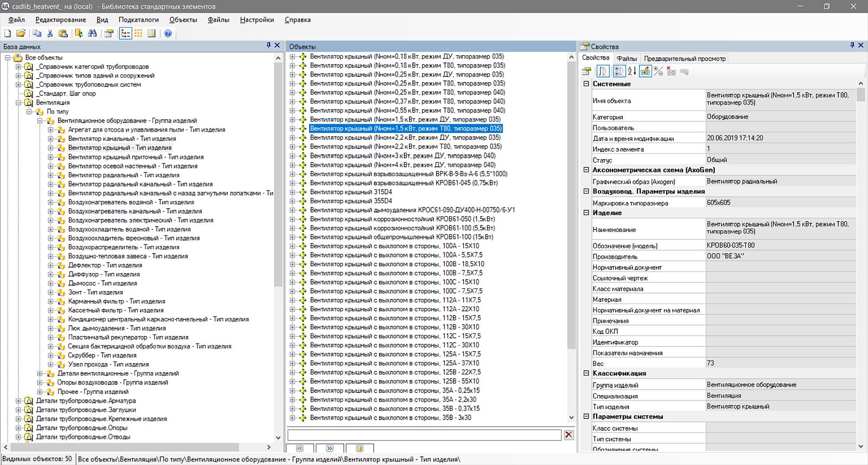Select Дымосос - Тип изделия in tree
The height and width of the screenshot is (465, 868).
[x=103, y=283]
